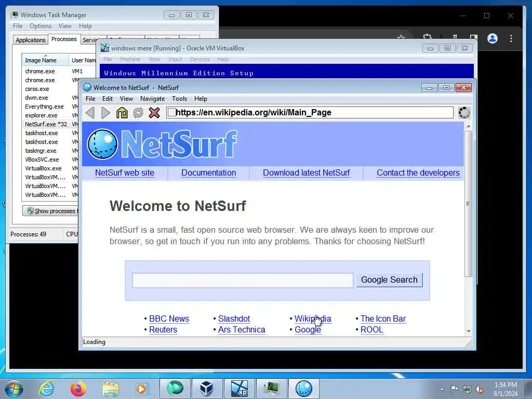Go back using NetSurf's back arrow
The width and height of the screenshot is (532, 399).
pos(90,113)
